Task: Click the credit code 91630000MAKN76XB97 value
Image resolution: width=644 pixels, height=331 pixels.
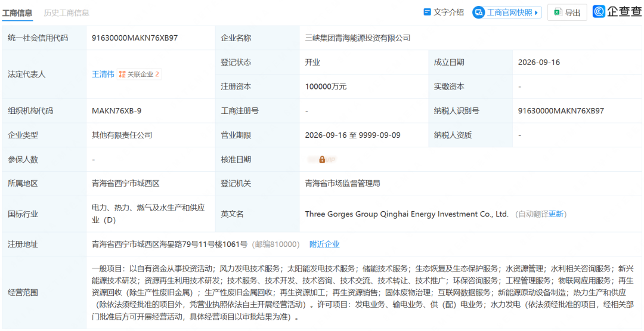Action: click(135, 38)
